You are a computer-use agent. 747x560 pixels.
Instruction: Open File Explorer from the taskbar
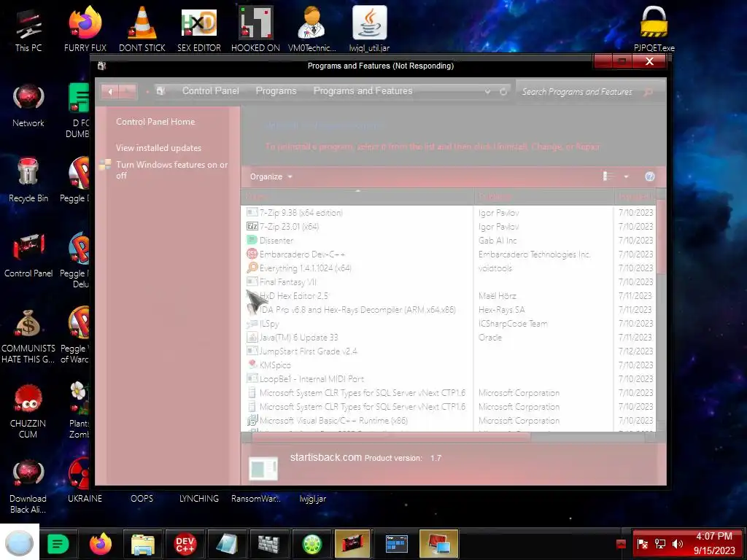coord(142,543)
